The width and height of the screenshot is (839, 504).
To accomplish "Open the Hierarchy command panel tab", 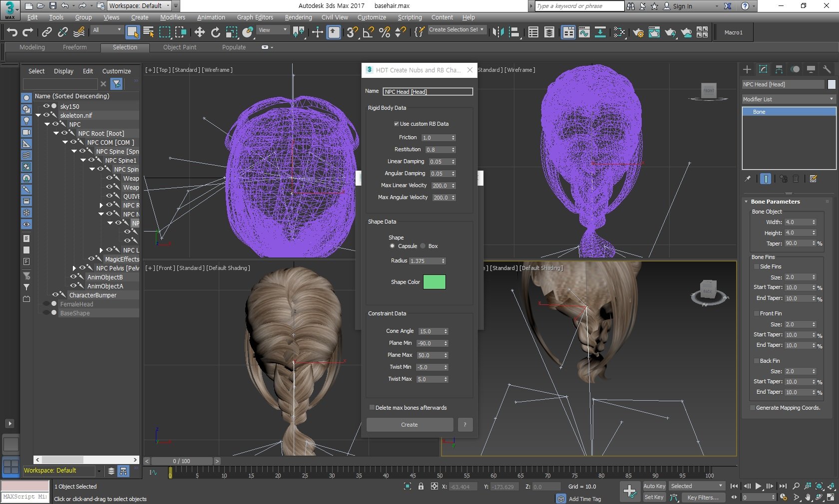I will point(779,69).
